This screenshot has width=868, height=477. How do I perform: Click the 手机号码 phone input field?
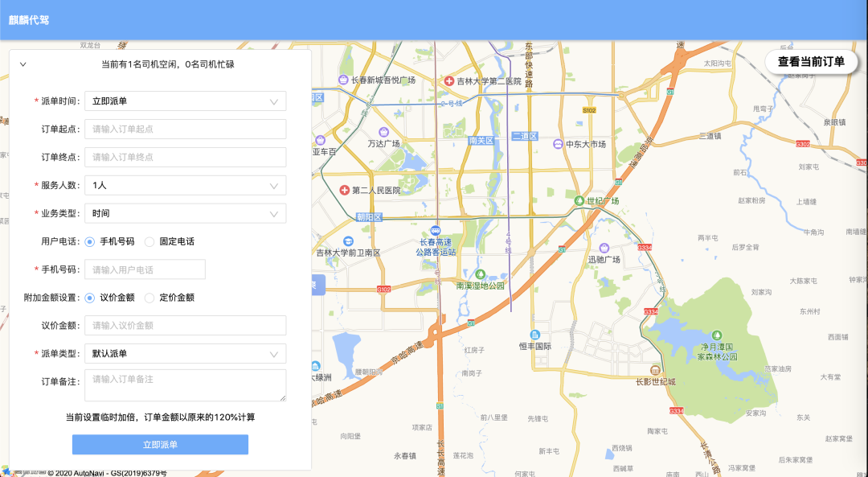(145, 269)
